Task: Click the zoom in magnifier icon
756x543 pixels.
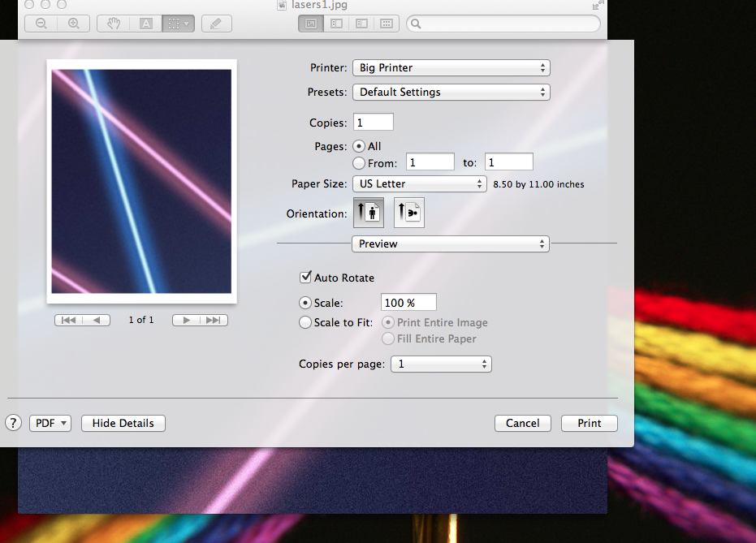Action: click(73, 24)
